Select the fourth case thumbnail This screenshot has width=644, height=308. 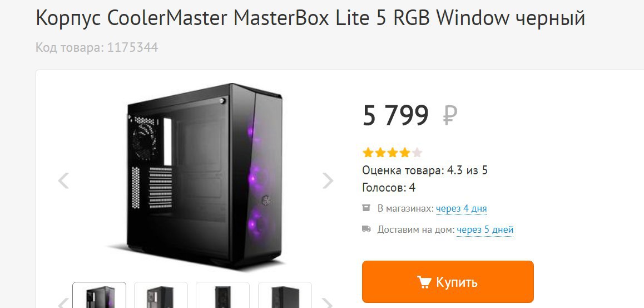click(285, 295)
